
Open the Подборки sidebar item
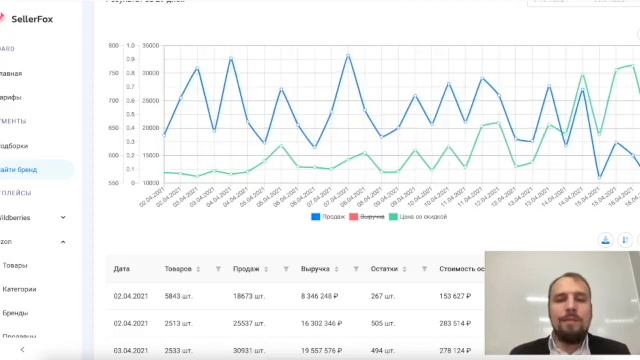14,146
